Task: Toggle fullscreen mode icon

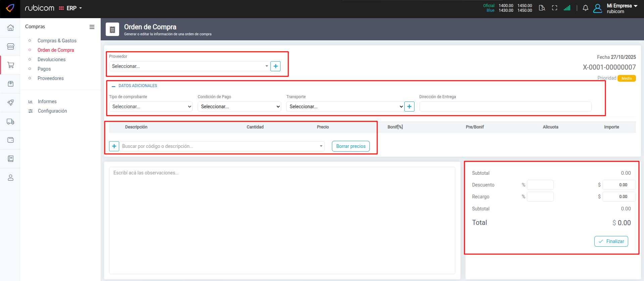Action: 554,8
